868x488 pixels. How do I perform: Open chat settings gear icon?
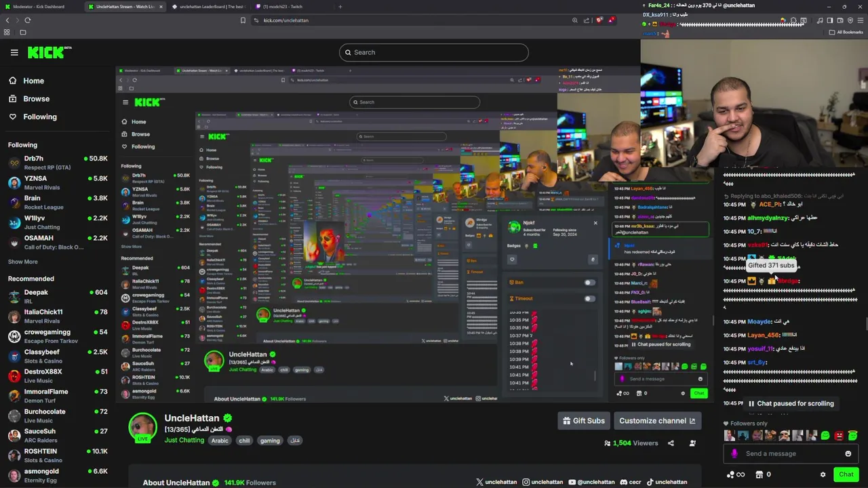pos(823,474)
